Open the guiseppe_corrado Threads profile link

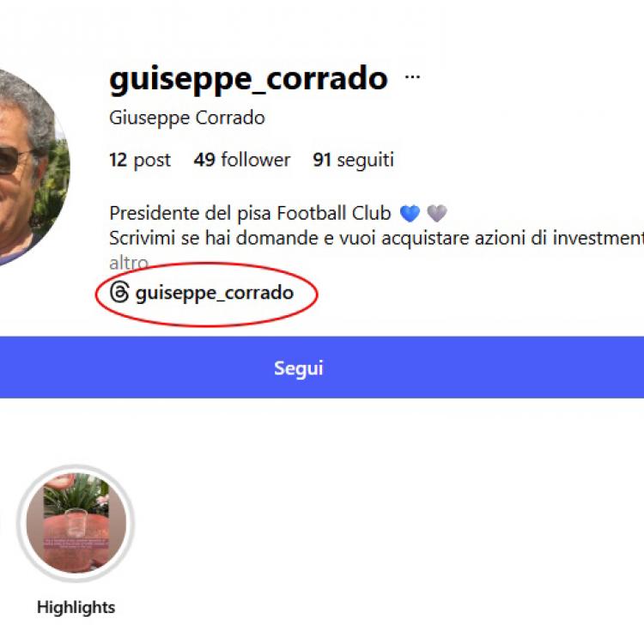[214, 293]
